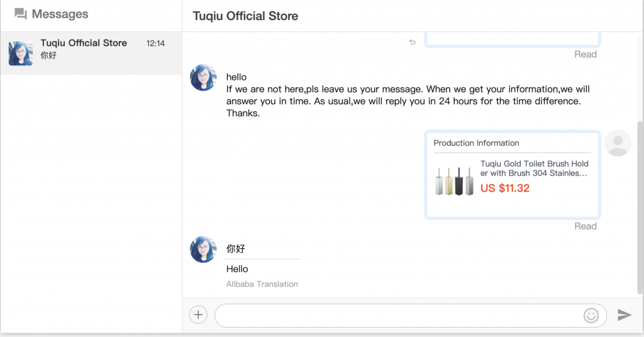The height and width of the screenshot is (337, 644).
Task: Click the reply arrow icon
Action: click(x=413, y=42)
